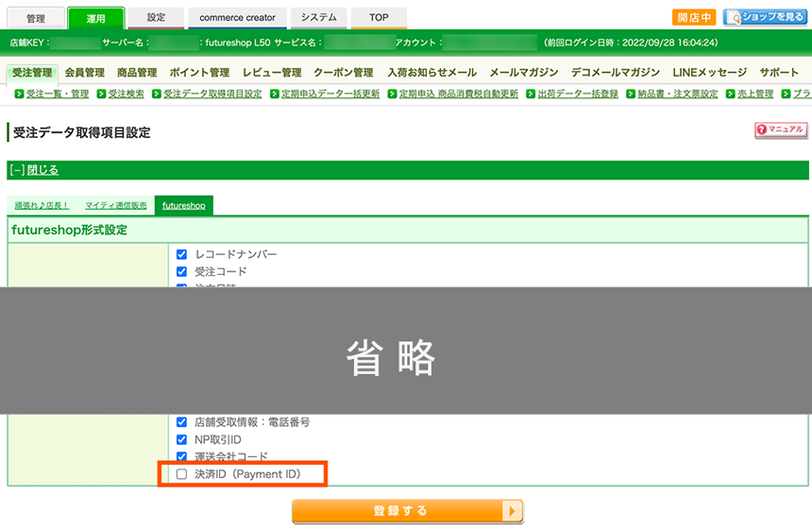Click 登録する button

click(x=408, y=511)
